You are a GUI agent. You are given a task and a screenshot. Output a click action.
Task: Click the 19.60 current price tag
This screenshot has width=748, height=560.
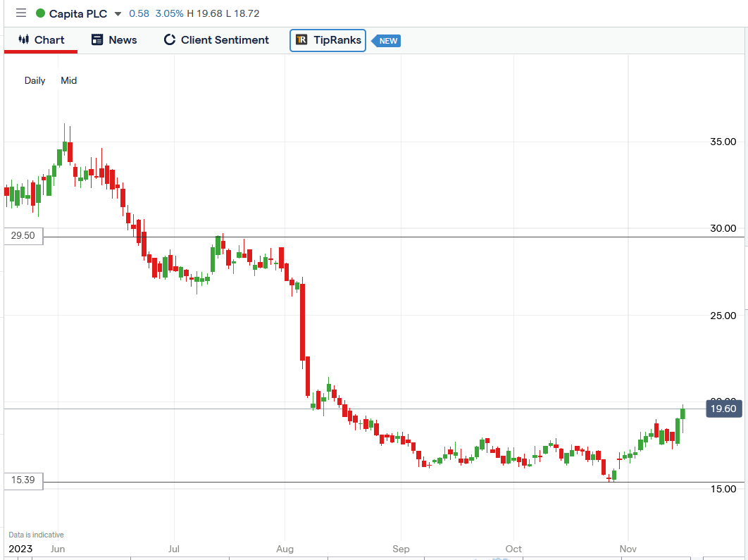pos(723,409)
